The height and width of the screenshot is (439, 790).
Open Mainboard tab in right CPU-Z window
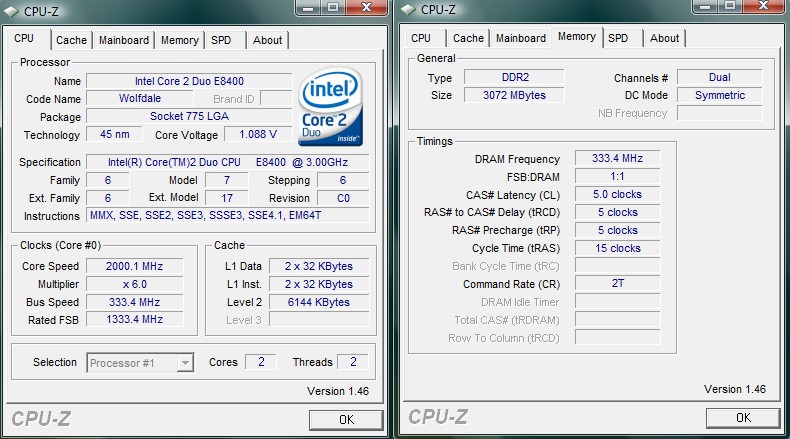click(x=520, y=38)
